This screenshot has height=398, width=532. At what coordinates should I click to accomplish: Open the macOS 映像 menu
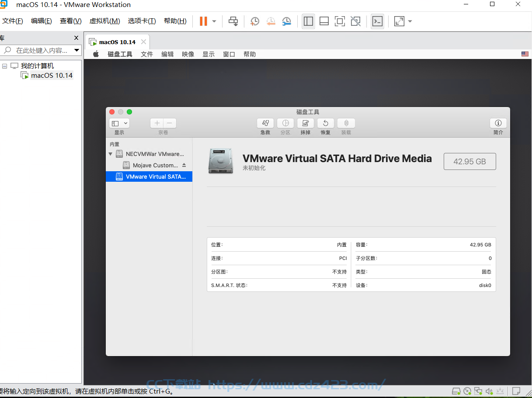point(188,54)
